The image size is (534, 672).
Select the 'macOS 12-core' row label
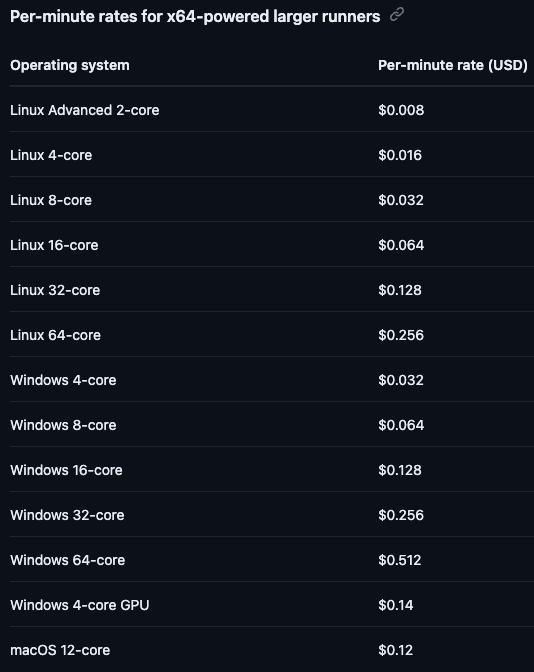[60, 650]
